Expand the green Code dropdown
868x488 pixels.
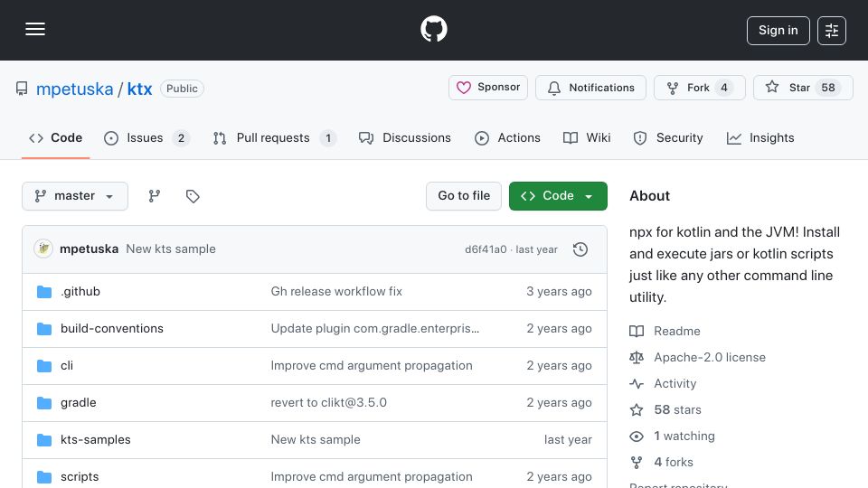(558, 196)
